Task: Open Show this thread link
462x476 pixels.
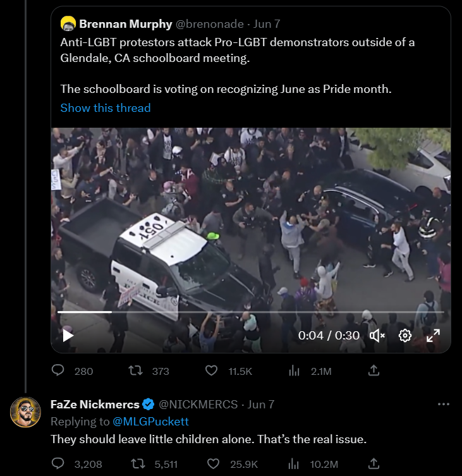Action: [x=106, y=108]
